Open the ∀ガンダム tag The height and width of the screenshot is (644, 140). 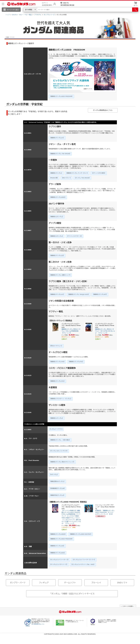pyautogui.click(x=54, y=475)
